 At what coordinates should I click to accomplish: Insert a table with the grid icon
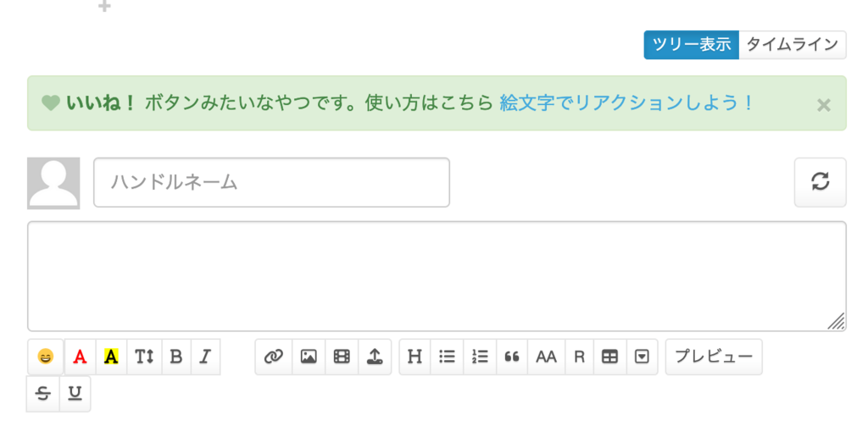coord(609,357)
